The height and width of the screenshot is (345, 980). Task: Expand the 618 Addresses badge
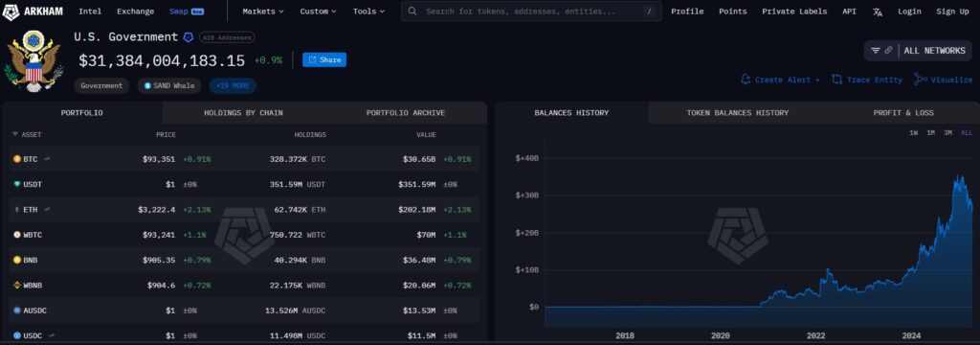coord(227,37)
